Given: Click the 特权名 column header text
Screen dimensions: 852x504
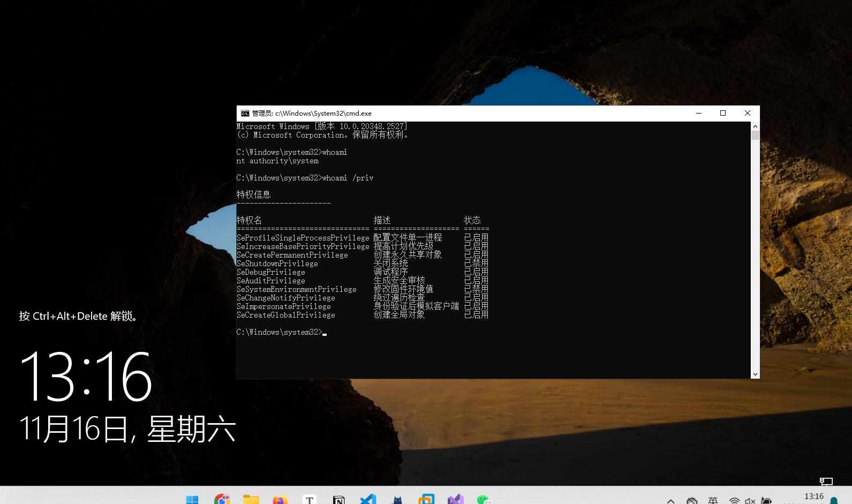Looking at the screenshot, I should (249, 220).
